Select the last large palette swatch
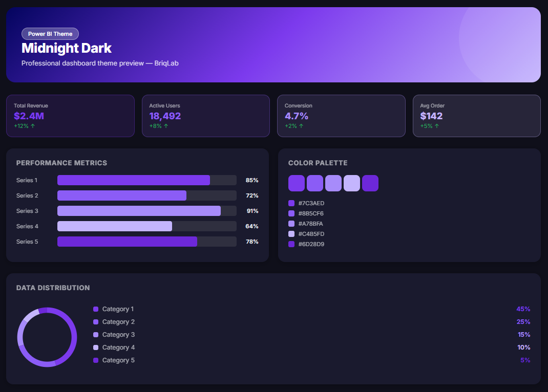 pyautogui.click(x=370, y=183)
